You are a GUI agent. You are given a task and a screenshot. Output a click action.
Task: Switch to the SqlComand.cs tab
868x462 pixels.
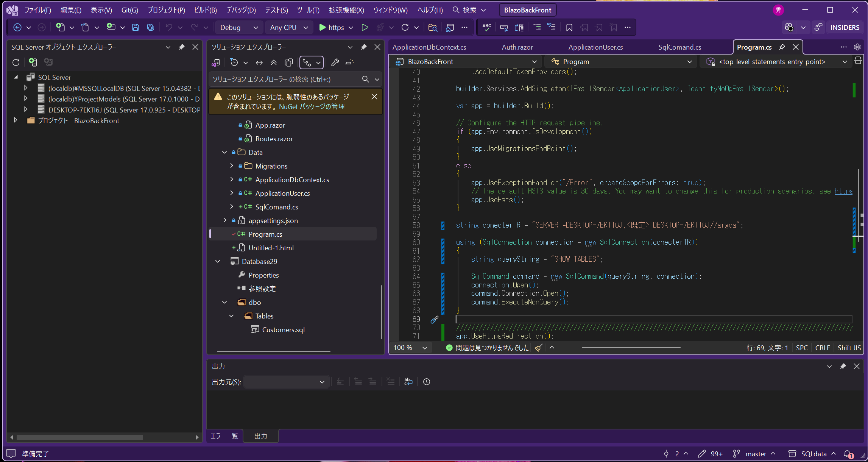coord(679,47)
